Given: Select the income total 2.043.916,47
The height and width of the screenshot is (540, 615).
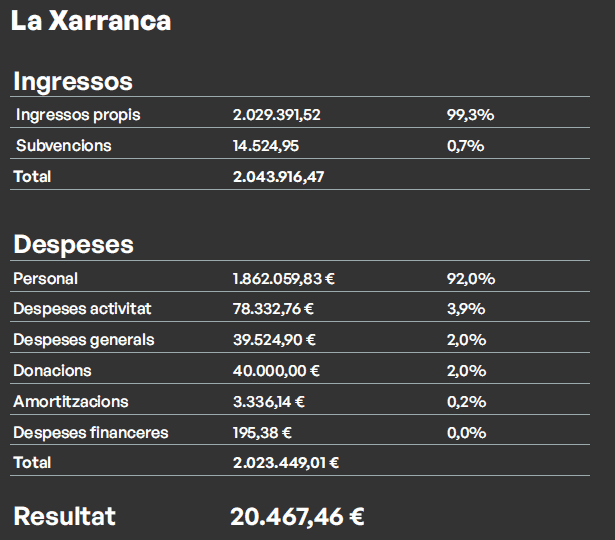Looking at the screenshot, I should 278,177.
